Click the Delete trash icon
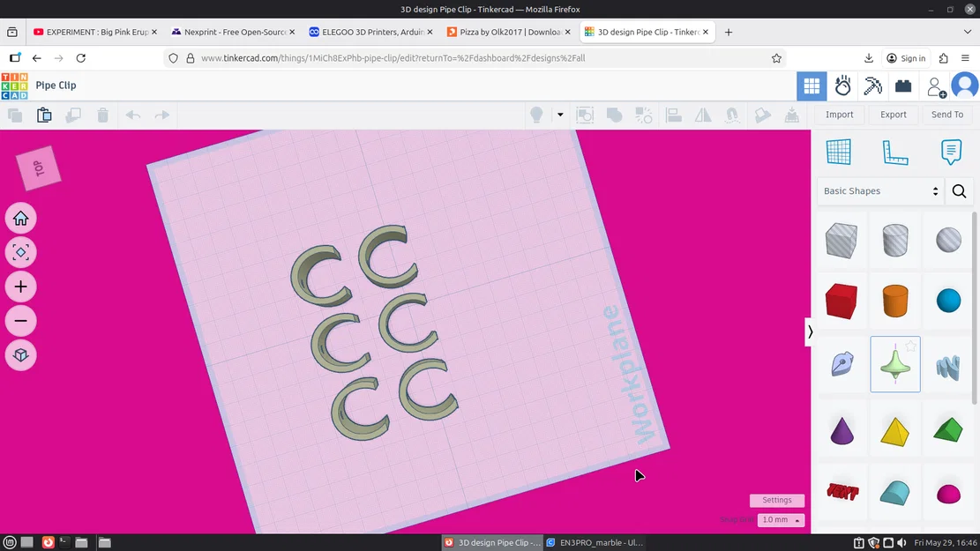Screen dimensions: 980x551 pos(102,115)
